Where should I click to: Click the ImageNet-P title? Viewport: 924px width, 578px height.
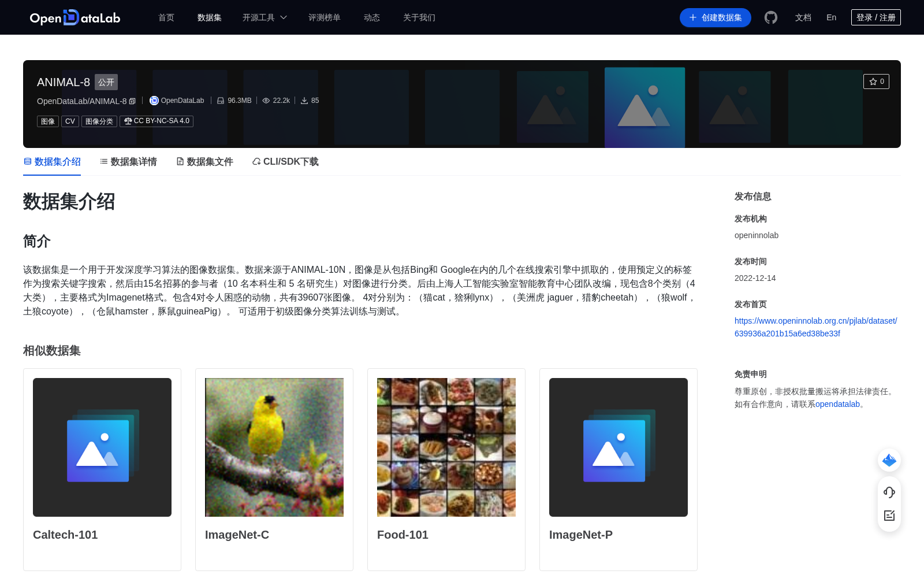pyautogui.click(x=581, y=535)
